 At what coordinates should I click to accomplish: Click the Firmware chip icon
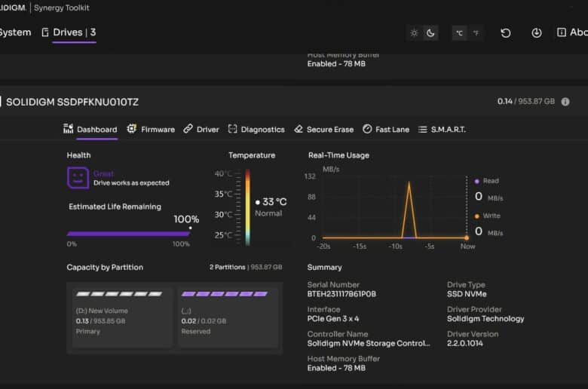pos(131,129)
